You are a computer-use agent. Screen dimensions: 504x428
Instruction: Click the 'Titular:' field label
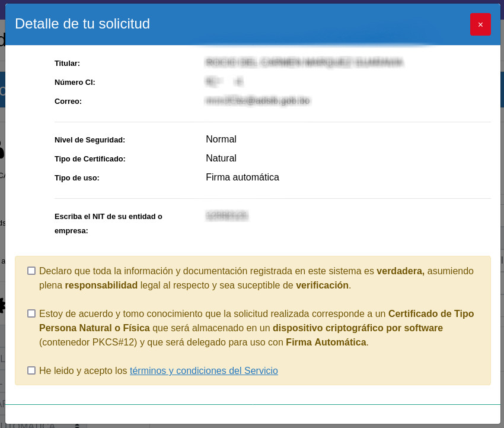coord(67,64)
